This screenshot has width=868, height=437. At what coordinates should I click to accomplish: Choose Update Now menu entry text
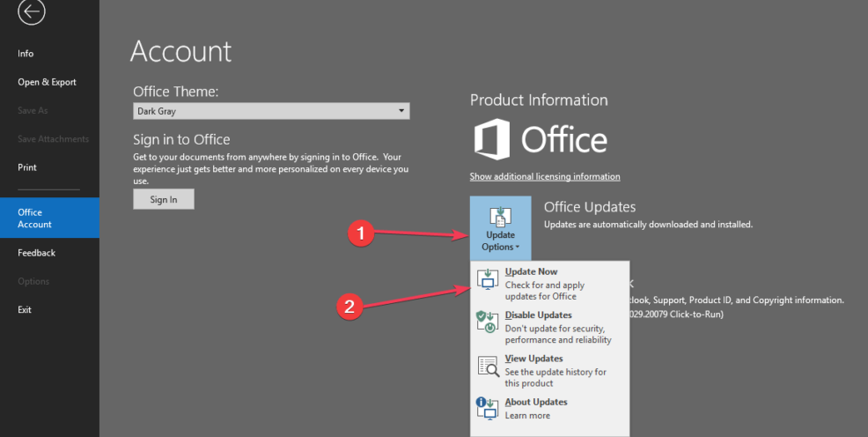(531, 272)
